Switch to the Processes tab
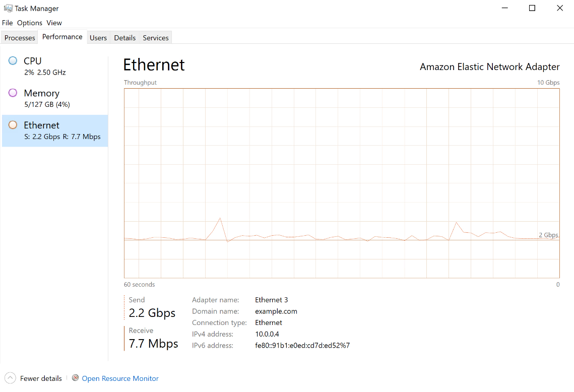Screen dimensions: 574x392 20,38
